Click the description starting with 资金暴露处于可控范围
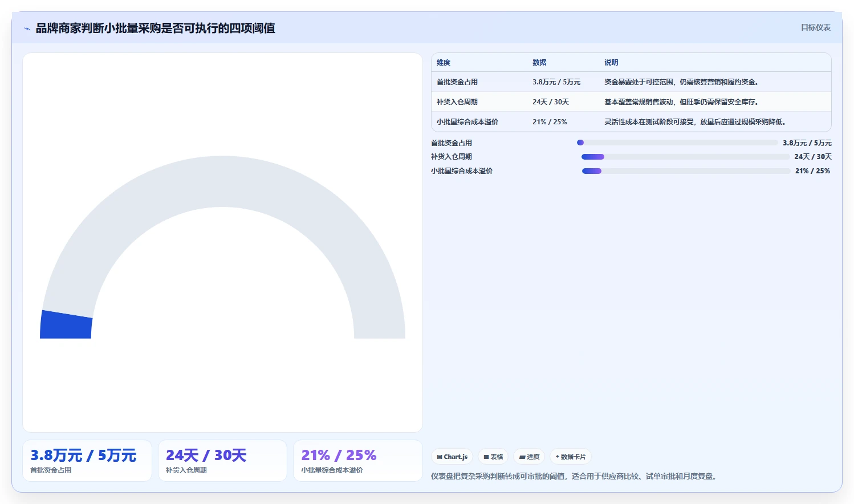The image size is (854, 504). click(682, 82)
